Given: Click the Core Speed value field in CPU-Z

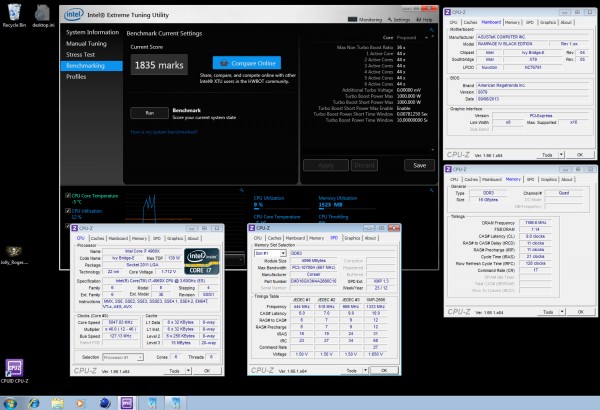Looking at the screenshot, I should pos(121,322).
